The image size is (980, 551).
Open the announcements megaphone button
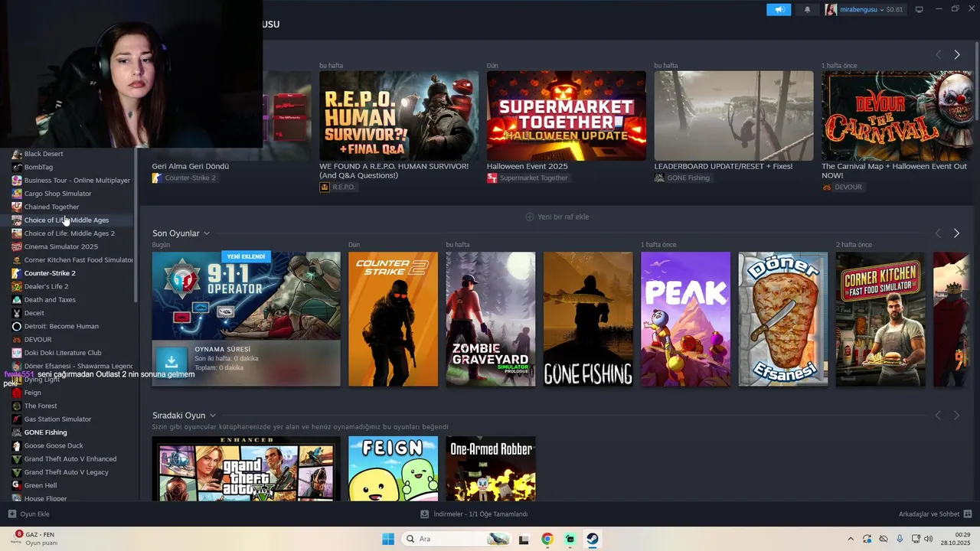pyautogui.click(x=779, y=10)
